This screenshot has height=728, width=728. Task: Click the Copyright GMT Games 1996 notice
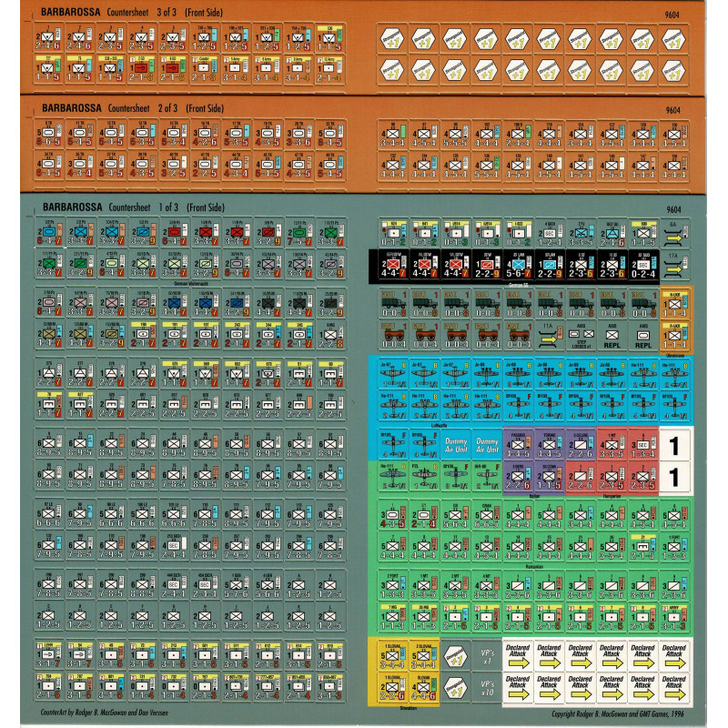[x=618, y=714]
